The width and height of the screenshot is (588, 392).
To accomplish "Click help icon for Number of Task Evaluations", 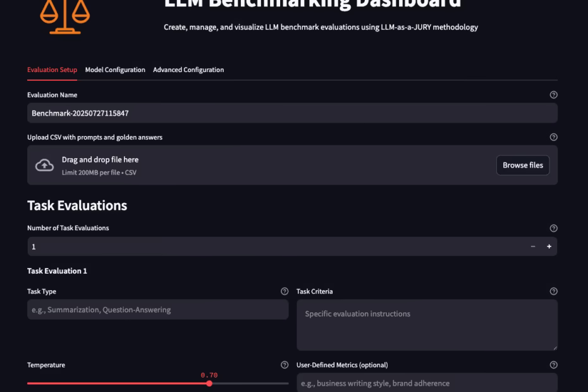I will pos(553,228).
